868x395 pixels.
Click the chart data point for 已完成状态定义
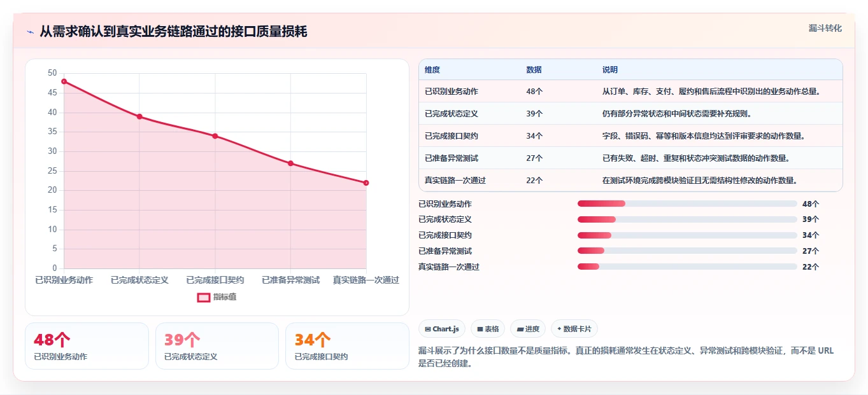[x=139, y=116]
